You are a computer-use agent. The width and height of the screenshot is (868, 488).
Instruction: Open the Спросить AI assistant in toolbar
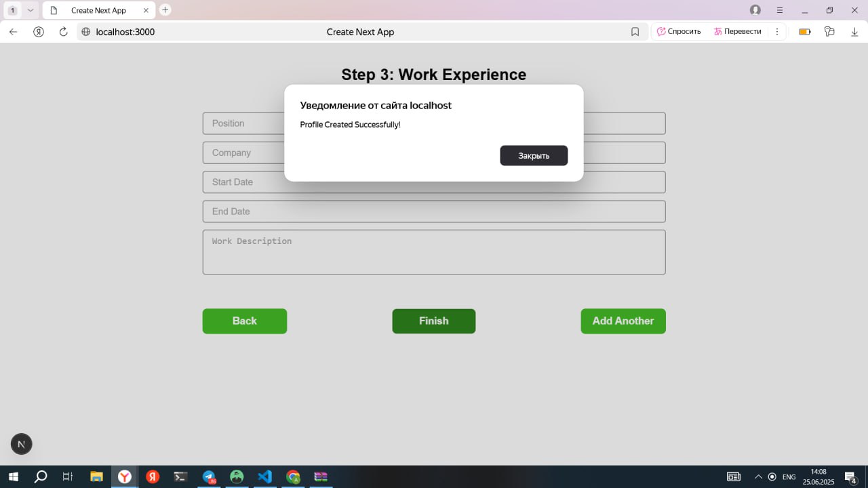(679, 31)
